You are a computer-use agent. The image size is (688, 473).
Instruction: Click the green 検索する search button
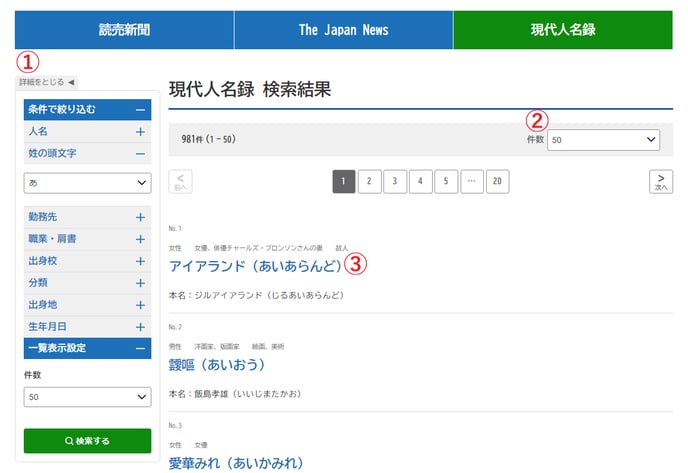click(x=87, y=441)
